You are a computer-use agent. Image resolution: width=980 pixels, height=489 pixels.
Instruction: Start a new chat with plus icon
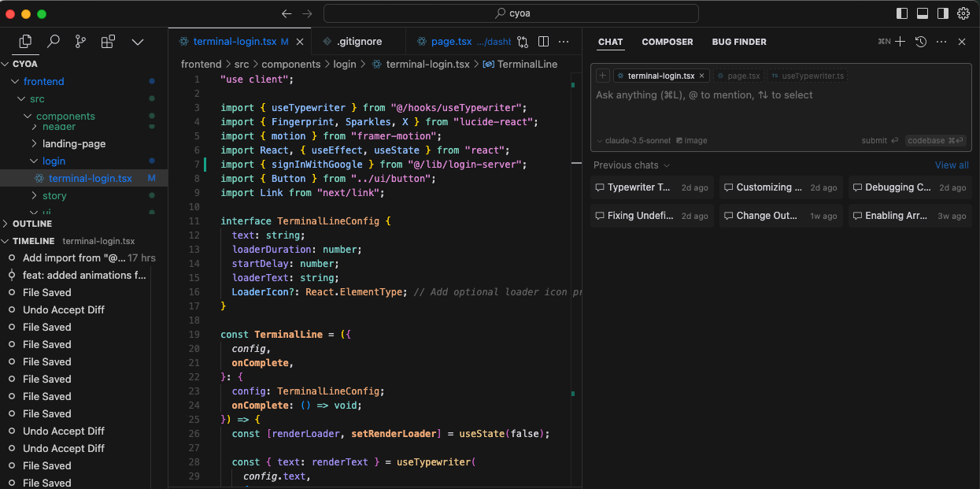coord(900,42)
